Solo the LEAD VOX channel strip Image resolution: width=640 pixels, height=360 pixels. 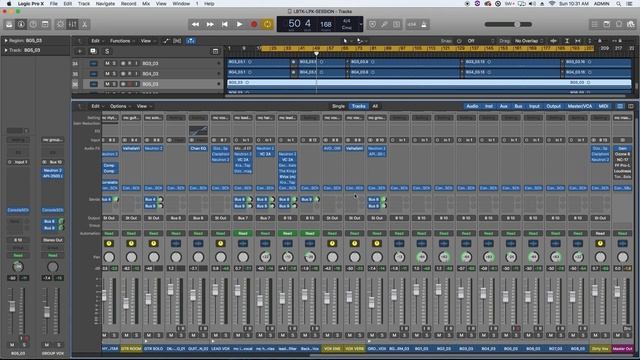coord(225,335)
